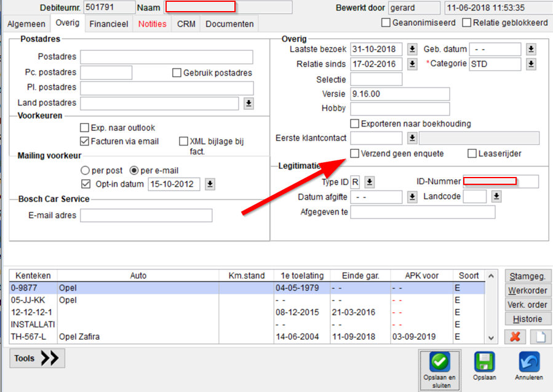Click the Km.stand column header
553x392 pixels.
point(247,276)
